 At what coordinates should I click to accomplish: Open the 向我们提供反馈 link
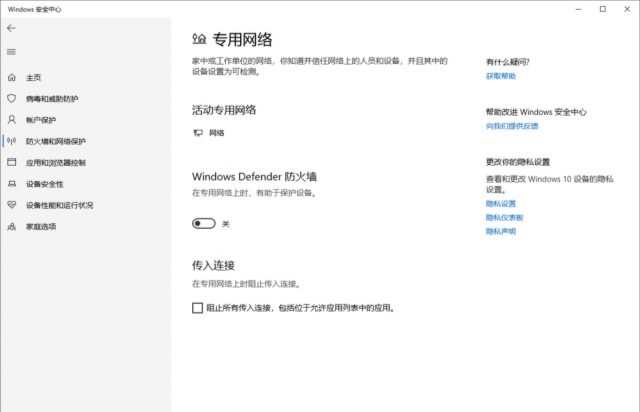(x=512, y=126)
